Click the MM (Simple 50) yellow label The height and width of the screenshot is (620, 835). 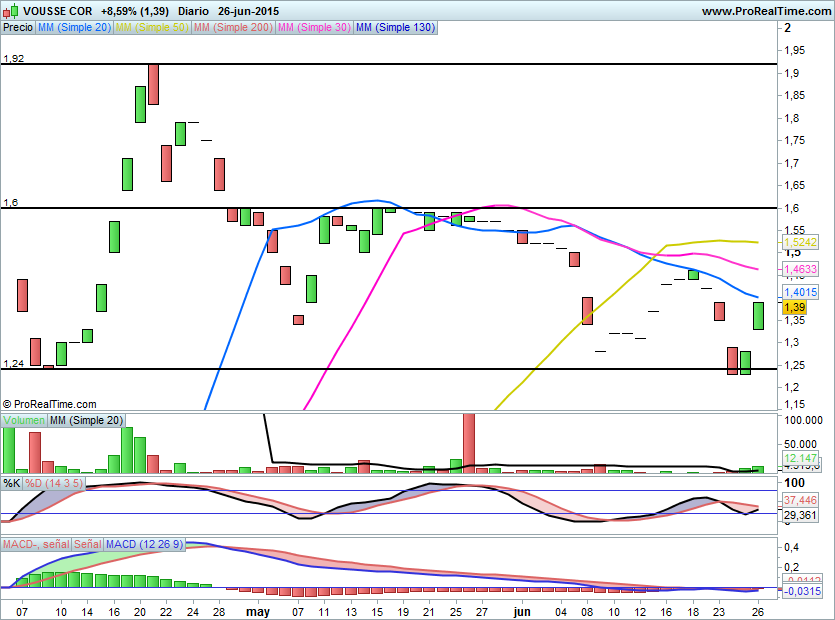coord(152,27)
